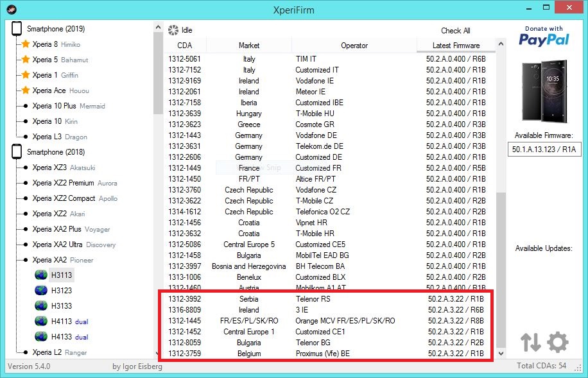Click the Smartphone (2018) phone icon

click(x=17, y=152)
